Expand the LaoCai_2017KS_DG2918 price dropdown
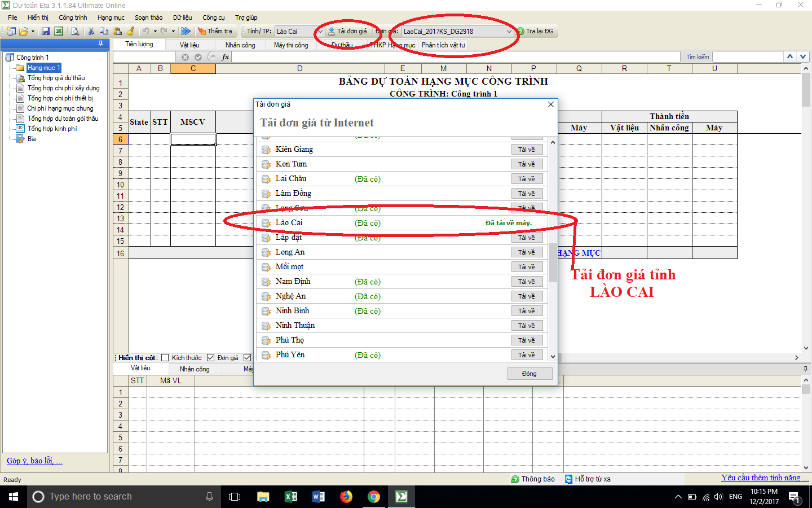Viewport: 812px width, 508px height. pos(509,32)
